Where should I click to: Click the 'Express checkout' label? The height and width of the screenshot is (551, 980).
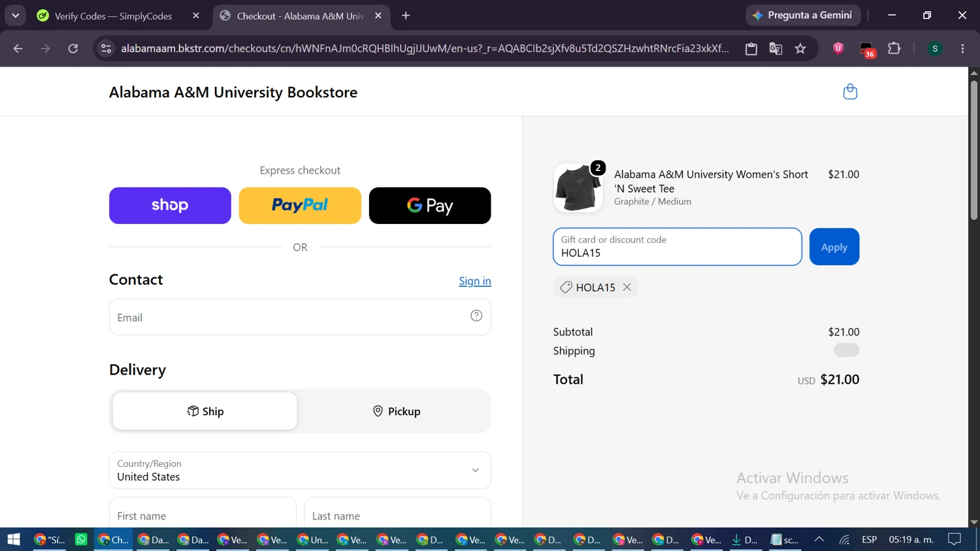tap(300, 170)
